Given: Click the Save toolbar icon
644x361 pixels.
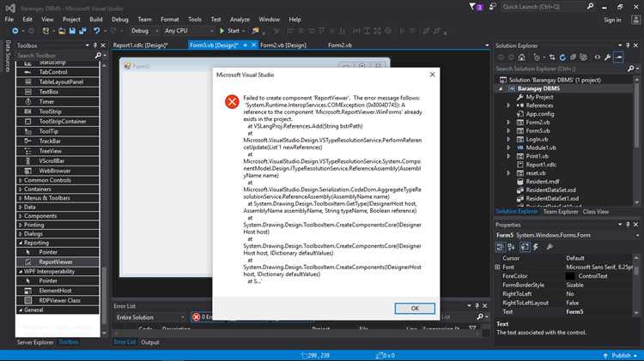Looking at the screenshot, I should (x=72, y=31).
